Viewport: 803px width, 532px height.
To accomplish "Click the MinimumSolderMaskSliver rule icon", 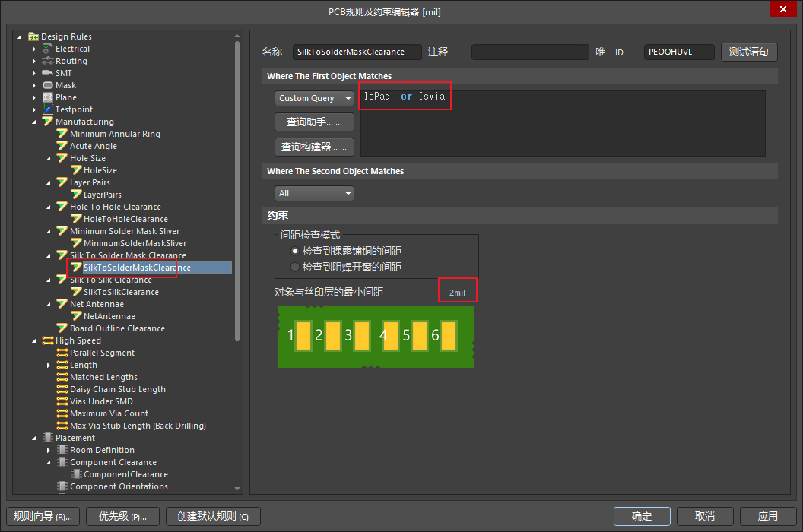I will pos(76,243).
